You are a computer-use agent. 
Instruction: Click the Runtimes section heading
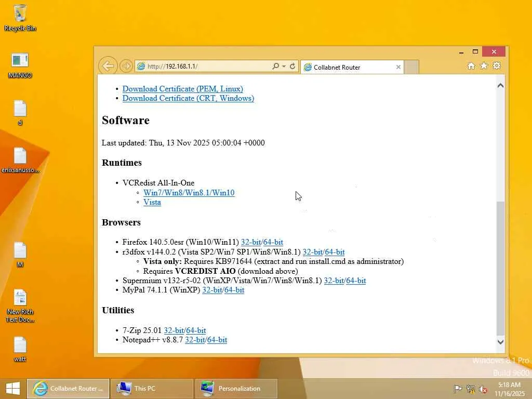[x=122, y=163]
